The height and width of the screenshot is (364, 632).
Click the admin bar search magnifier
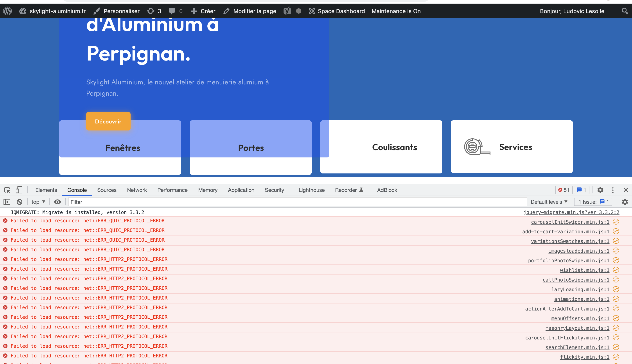coord(625,11)
